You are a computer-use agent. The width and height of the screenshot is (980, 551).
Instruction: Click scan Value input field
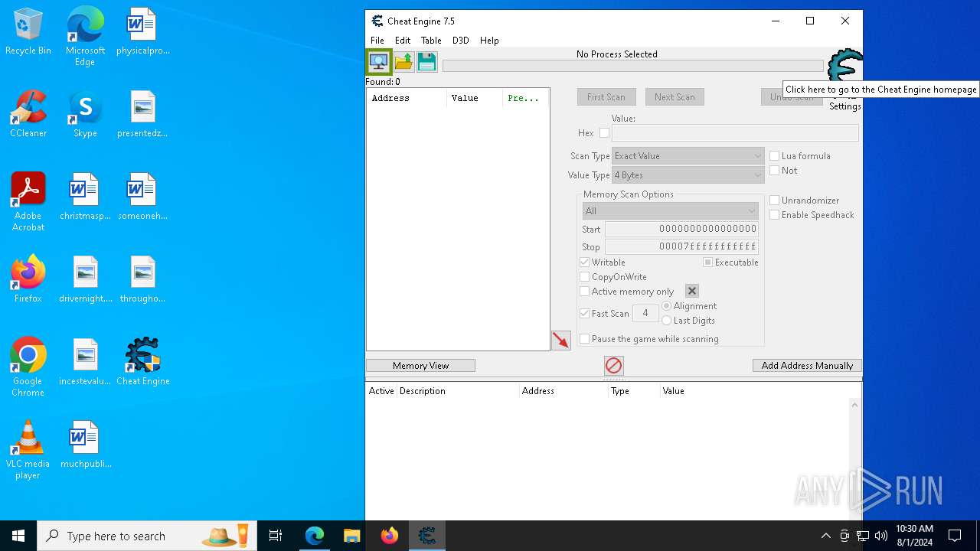(735, 133)
